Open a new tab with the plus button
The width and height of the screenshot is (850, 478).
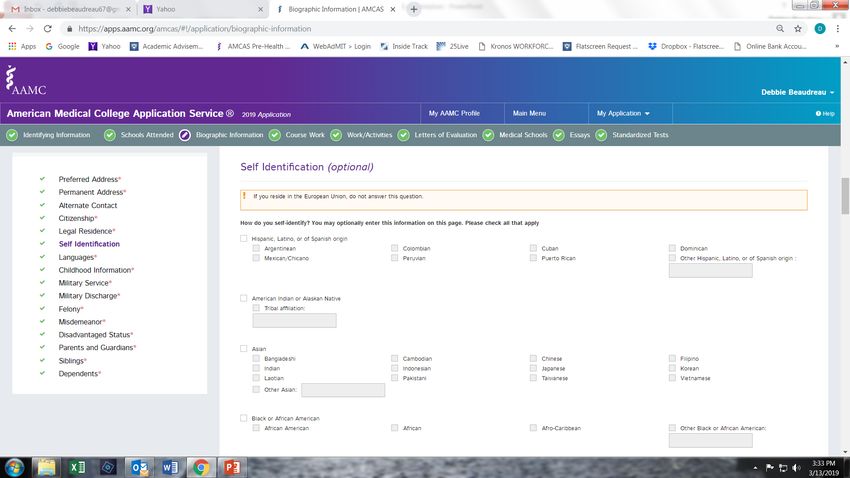click(x=414, y=9)
